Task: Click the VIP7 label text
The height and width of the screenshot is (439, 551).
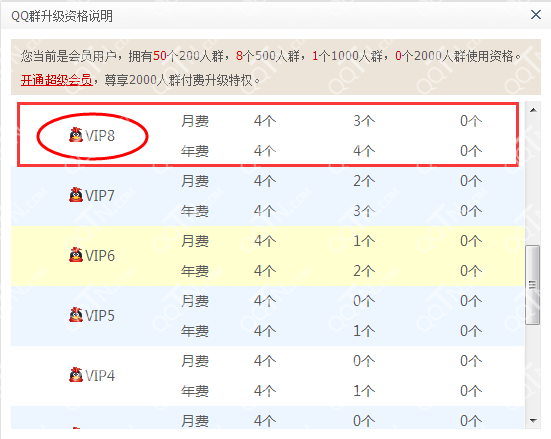Action: coord(100,196)
